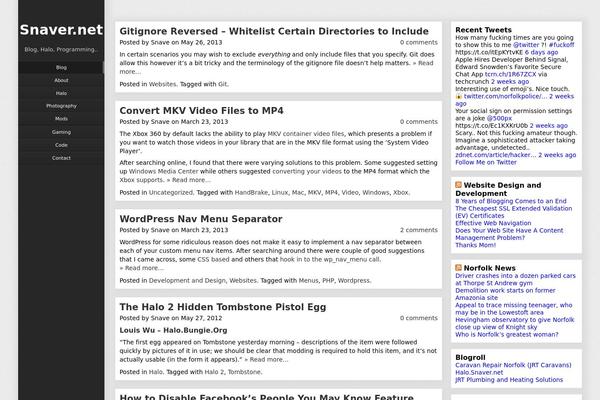Click converting your videos link
Image resolution: width=600 pixels, height=400 pixels.
(307, 171)
